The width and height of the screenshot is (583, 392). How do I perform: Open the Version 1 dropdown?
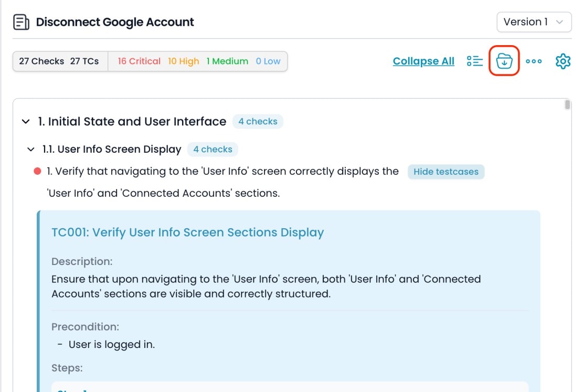point(534,22)
